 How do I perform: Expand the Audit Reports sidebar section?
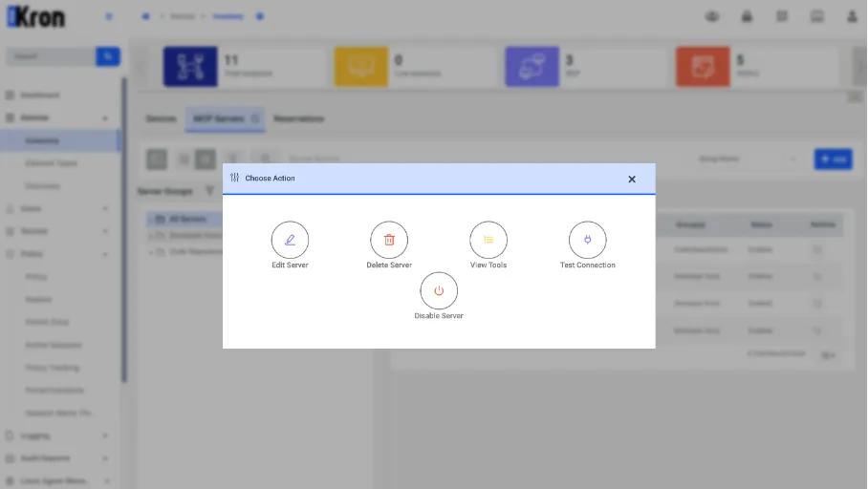coord(57,458)
